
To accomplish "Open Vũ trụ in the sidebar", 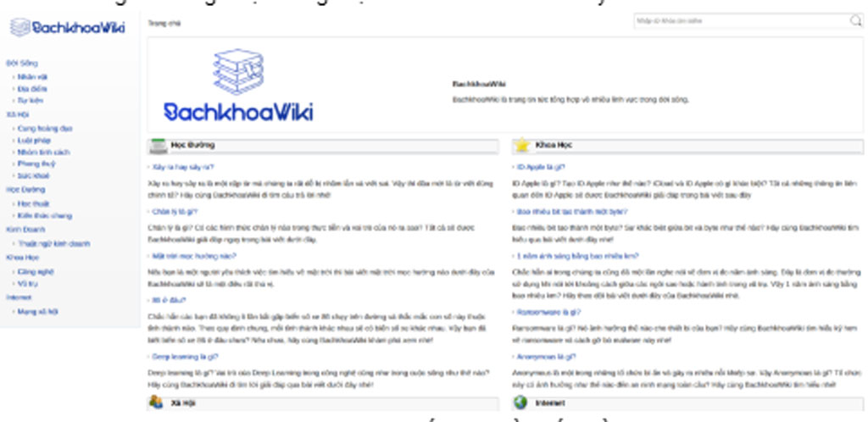I will (x=28, y=284).
